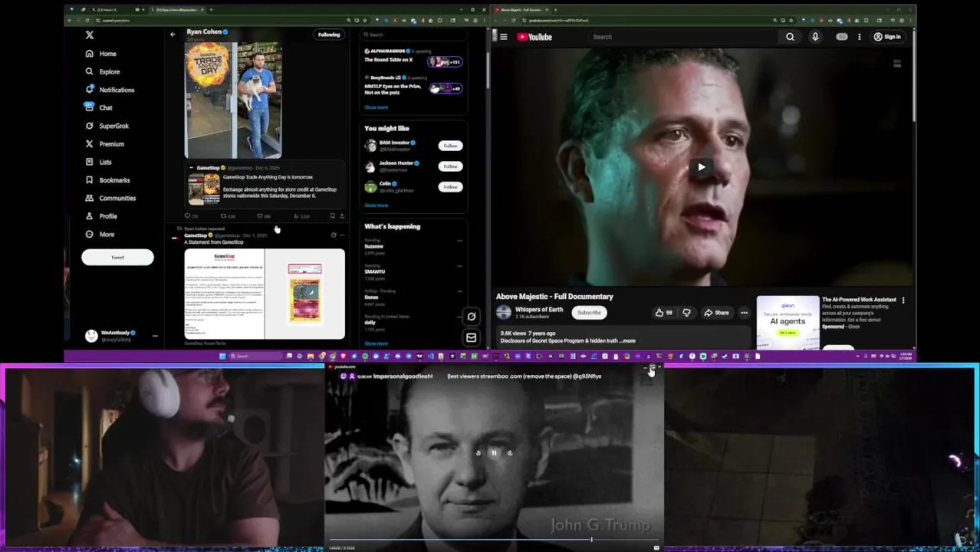Viewport: 980px width, 552px height.
Task: Open the Whispers of Earth channel avatar
Action: coord(504,312)
